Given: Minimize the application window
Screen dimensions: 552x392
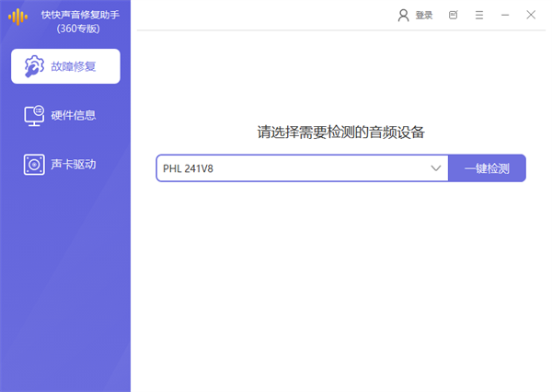Looking at the screenshot, I should [x=505, y=15].
